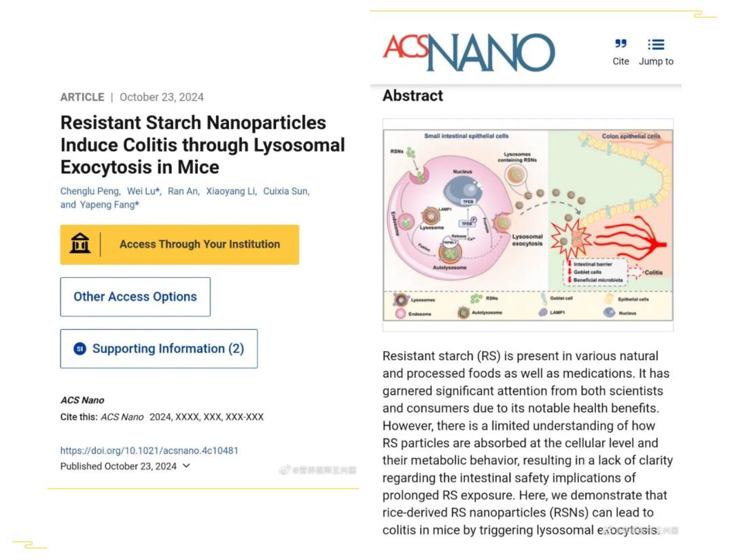734x560 pixels.
Task: Click the October 23, 2024 header date
Action: click(x=162, y=97)
